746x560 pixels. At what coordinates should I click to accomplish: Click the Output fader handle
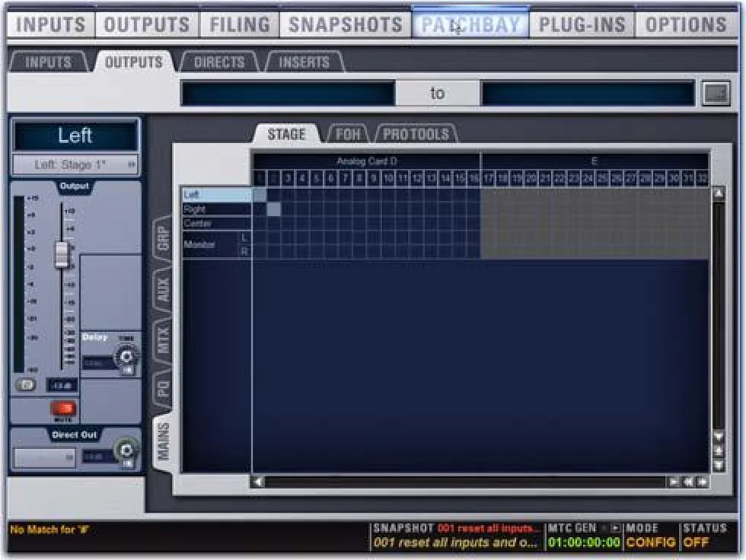pyautogui.click(x=62, y=254)
